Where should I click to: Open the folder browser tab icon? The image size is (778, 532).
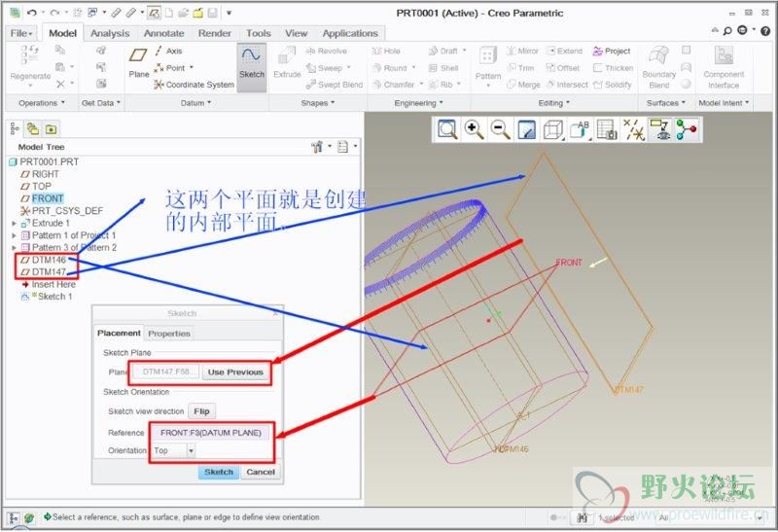(51, 129)
